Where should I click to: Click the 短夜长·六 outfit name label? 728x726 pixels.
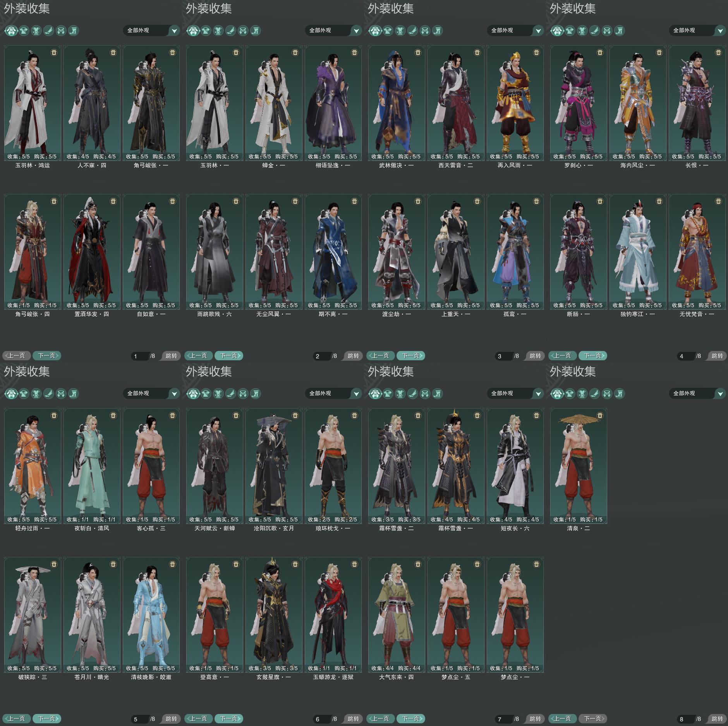(x=515, y=528)
